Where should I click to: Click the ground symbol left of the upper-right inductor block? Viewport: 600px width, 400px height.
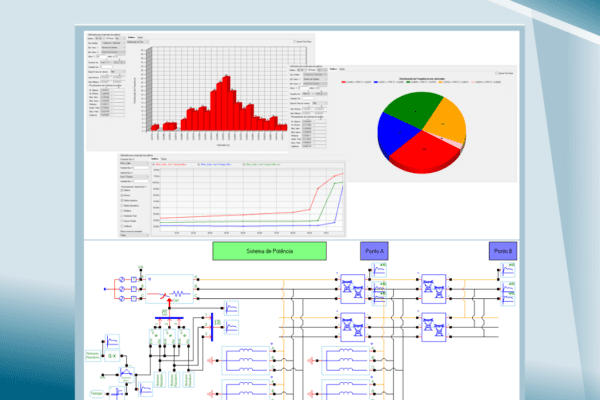click(x=311, y=361)
